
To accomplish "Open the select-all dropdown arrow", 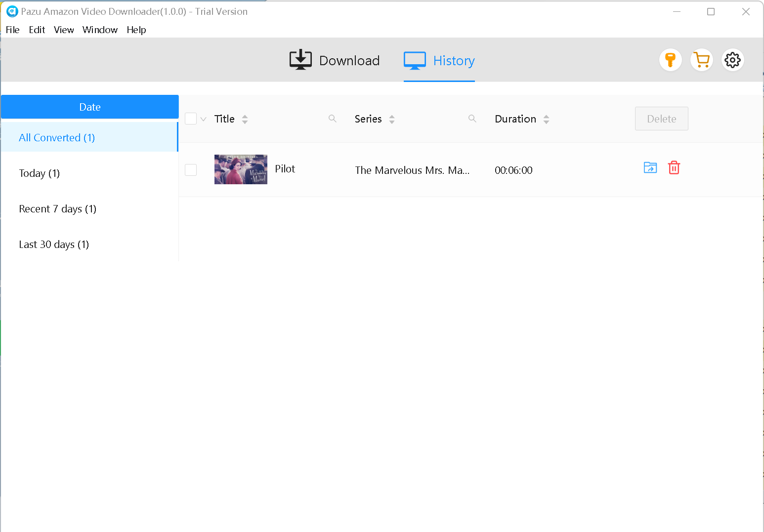I will 203,119.
